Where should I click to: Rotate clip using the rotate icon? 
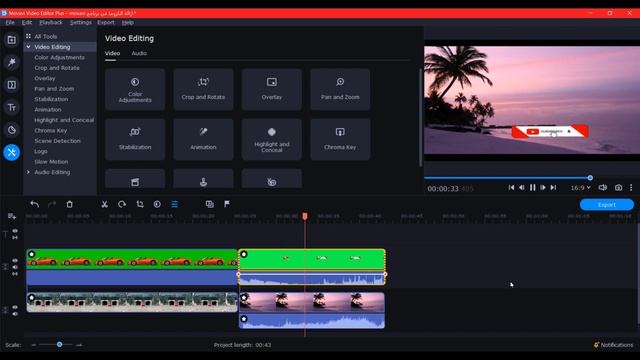(x=122, y=204)
